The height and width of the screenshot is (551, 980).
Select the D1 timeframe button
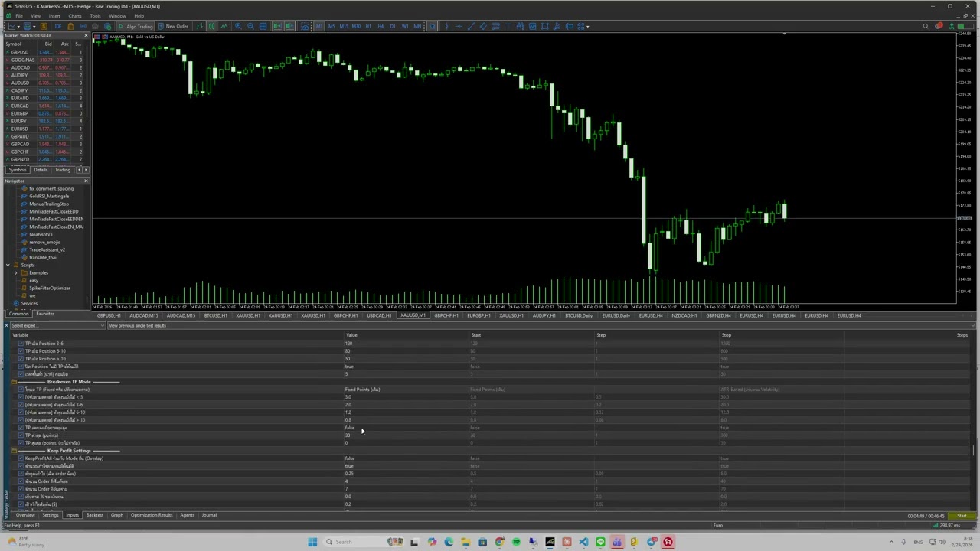(x=393, y=26)
